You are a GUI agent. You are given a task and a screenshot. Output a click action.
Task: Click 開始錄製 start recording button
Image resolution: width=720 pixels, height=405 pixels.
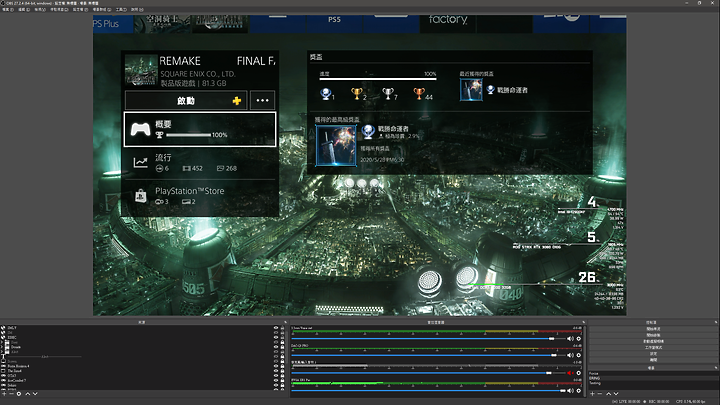point(653,335)
